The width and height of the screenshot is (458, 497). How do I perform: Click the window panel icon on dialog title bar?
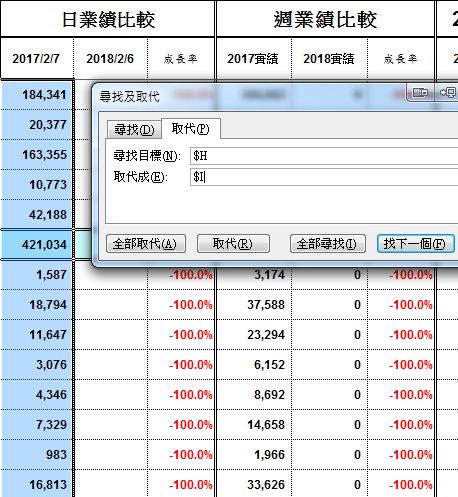(x=420, y=92)
